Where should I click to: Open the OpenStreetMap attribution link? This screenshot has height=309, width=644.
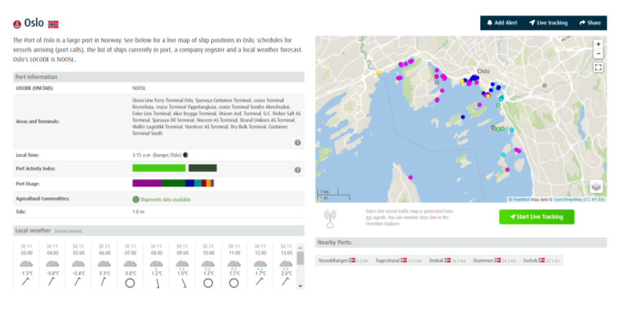click(568, 200)
